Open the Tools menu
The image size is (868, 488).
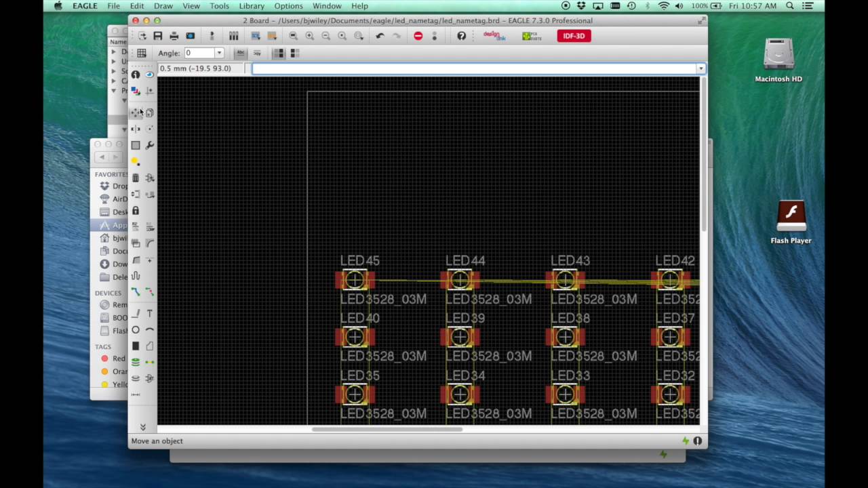coord(219,6)
